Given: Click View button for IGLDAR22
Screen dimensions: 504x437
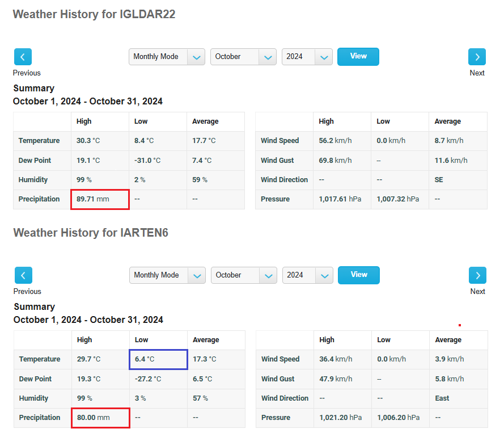Looking at the screenshot, I should point(358,57).
